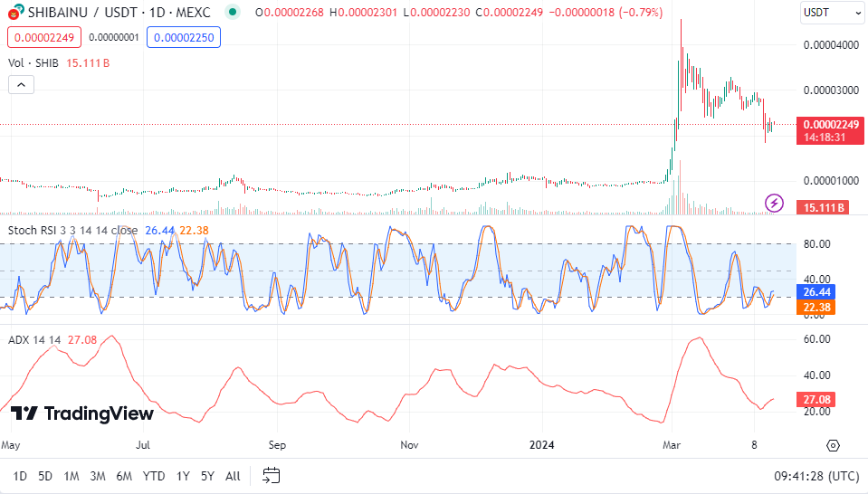This screenshot has width=868, height=494.
Task: Click the Stoch RSI blue value tag 26.44
Action: click(x=816, y=291)
